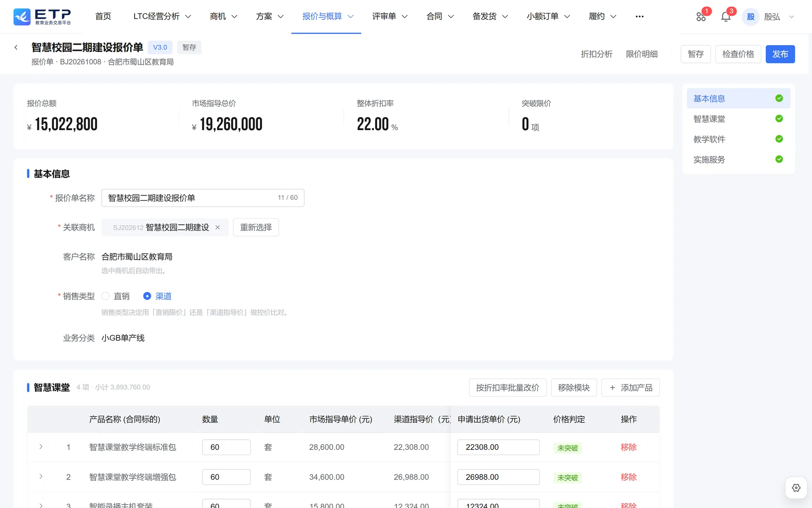This screenshot has width=812, height=508.
Task: Open the notification bell icon
Action: [x=726, y=17]
